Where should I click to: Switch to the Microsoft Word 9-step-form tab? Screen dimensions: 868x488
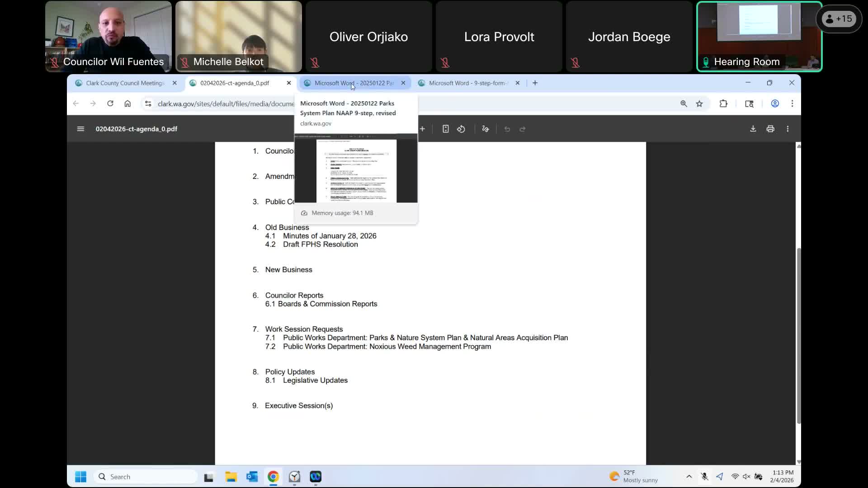click(x=468, y=83)
